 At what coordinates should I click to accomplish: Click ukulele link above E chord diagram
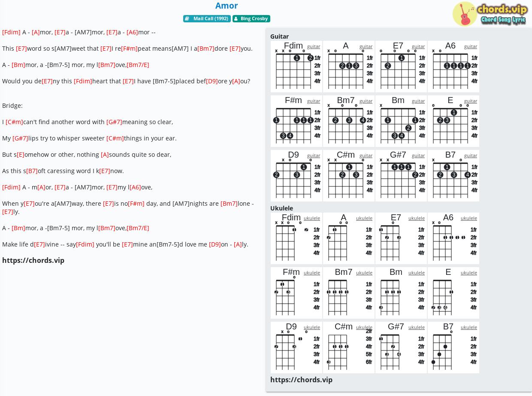[x=469, y=273]
